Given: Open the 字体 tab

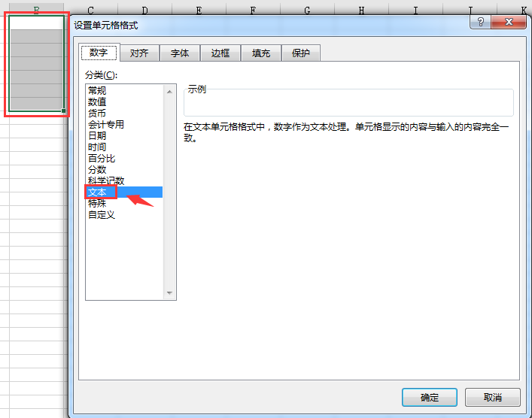Looking at the screenshot, I should (x=180, y=53).
